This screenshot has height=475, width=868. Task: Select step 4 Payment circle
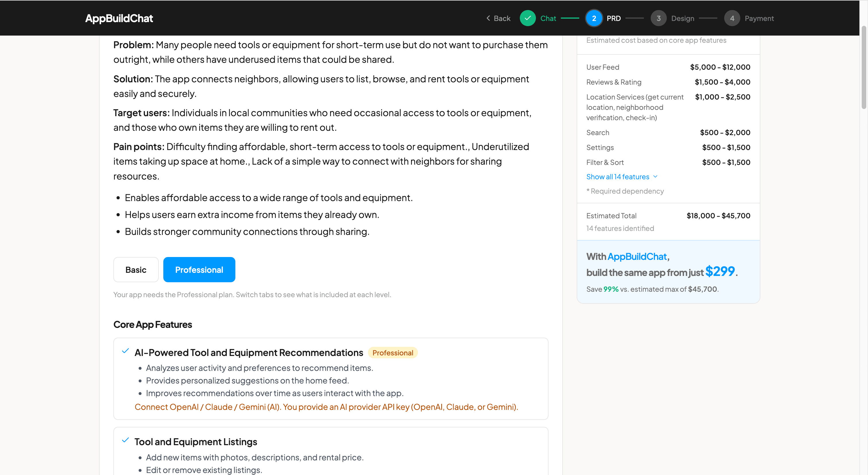[732, 18]
